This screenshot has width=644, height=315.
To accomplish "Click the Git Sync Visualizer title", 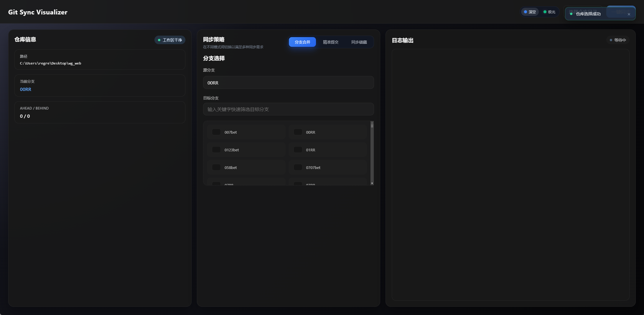I will [x=38, y=12].
